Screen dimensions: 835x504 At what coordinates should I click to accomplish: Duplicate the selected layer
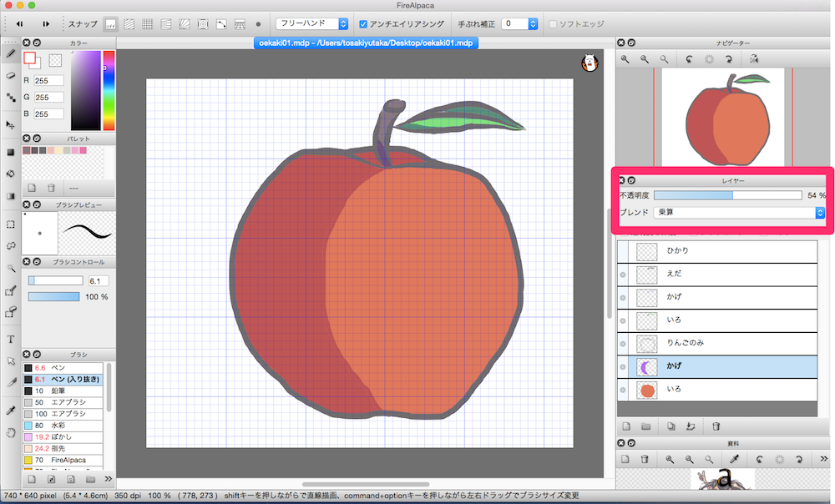[671, 426]
